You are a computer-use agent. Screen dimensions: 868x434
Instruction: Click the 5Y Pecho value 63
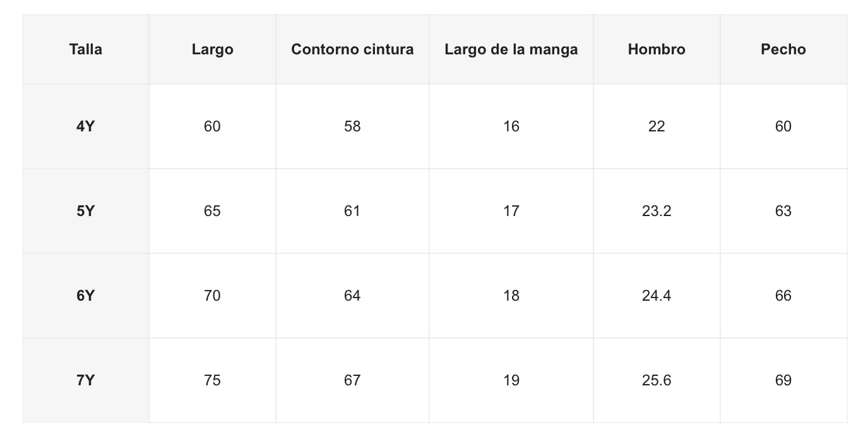783,211
